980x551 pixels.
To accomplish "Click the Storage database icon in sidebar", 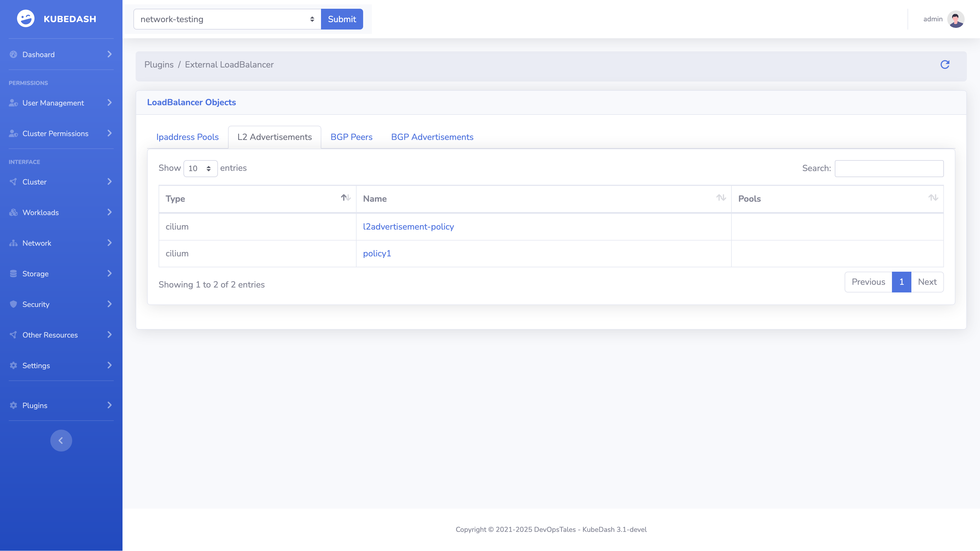I will point(13,274).
